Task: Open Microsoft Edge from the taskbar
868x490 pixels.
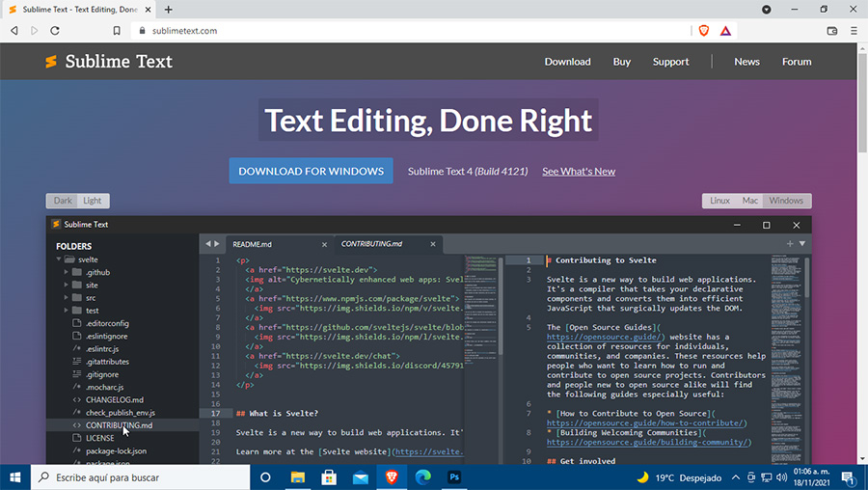Action: coord(423,477)
